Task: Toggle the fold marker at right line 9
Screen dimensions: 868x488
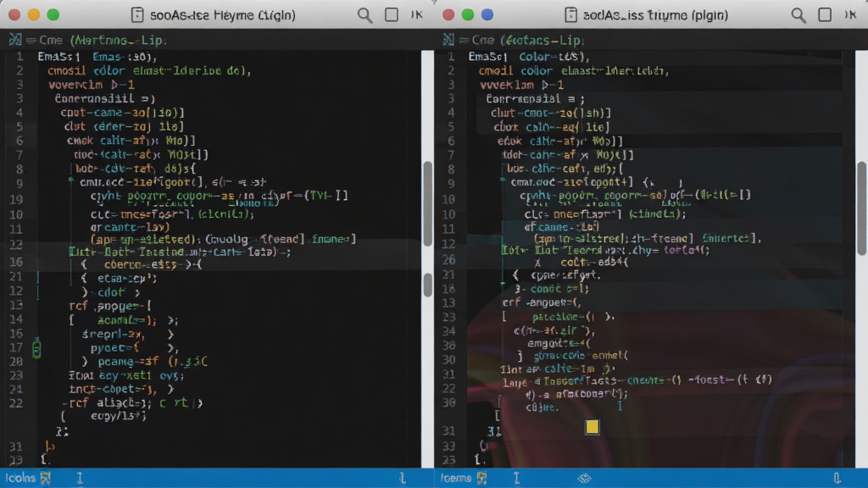Action: pyautogui.click(x=502, y=180)
